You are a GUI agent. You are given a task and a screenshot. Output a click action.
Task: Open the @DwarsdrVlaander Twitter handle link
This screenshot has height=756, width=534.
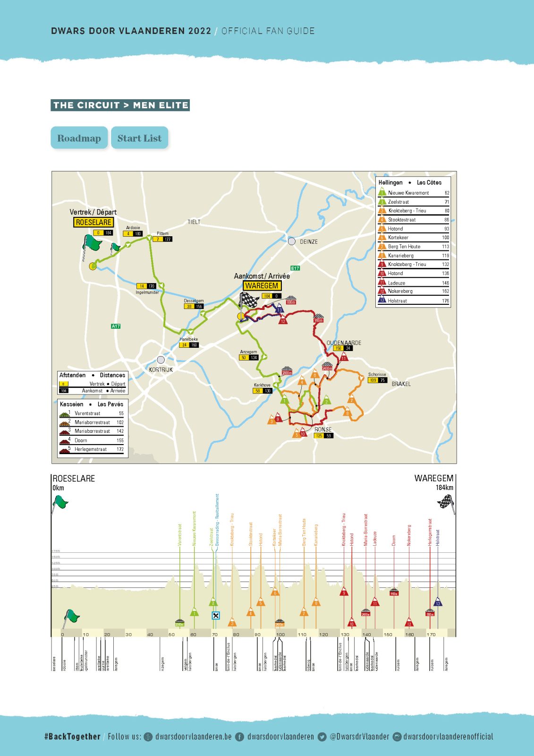click(359, 737)
